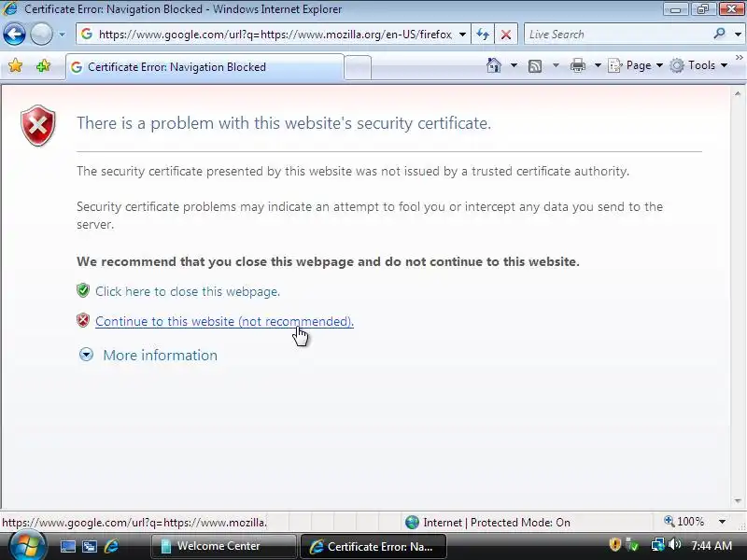
Task: Open the zoom level dropdown arrow
Action: point(722,522)
